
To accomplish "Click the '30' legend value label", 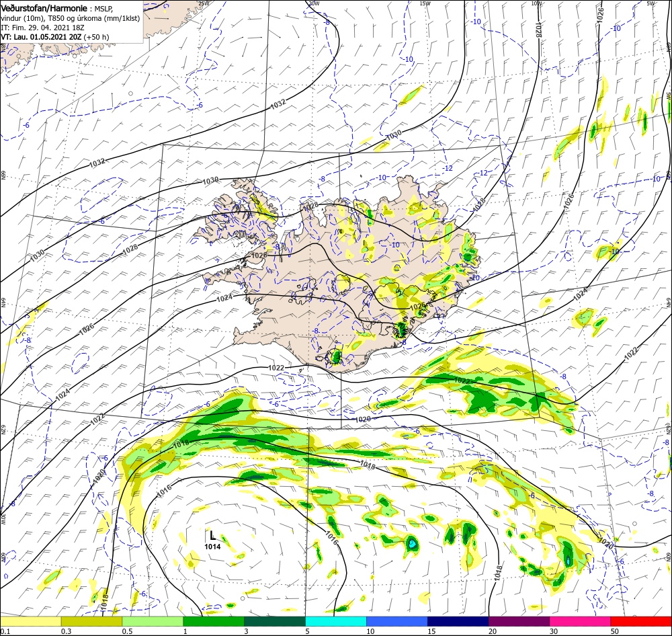I will pyautogui.click(x=554, y=631).
